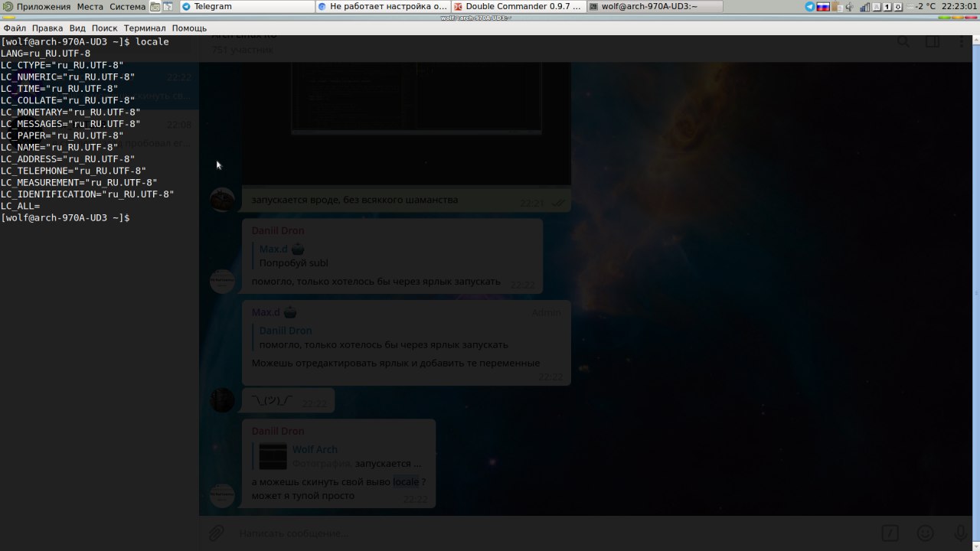Click the 'Можешь отредактировать ярлык' message text
The width and height of the screenshot is (980, 551).
[x=396, y=363]
